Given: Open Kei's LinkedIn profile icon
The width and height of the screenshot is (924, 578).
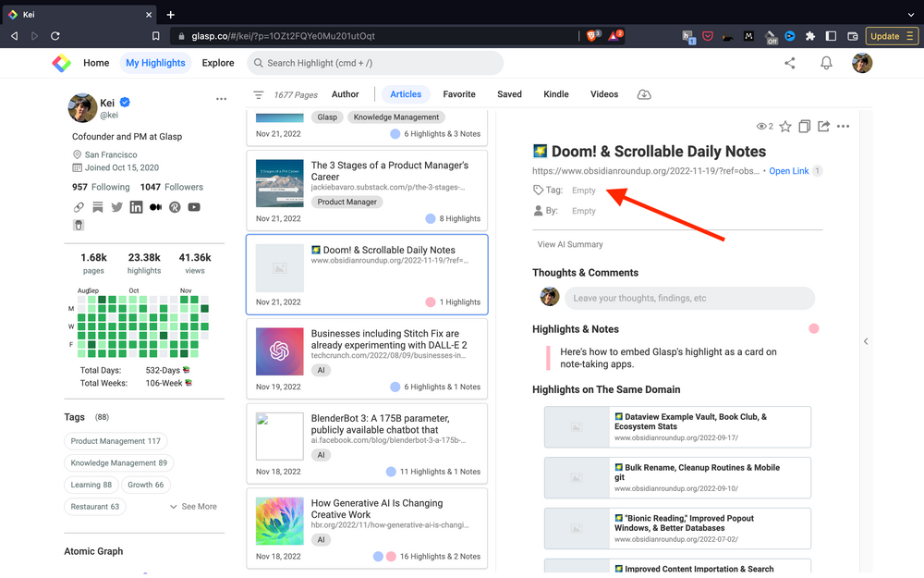Looking at the screenshot, I should pyautogui.click(x=136, y=207).
